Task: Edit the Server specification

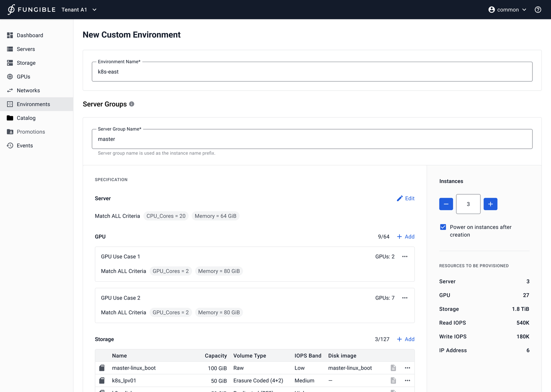Action: 406,198
